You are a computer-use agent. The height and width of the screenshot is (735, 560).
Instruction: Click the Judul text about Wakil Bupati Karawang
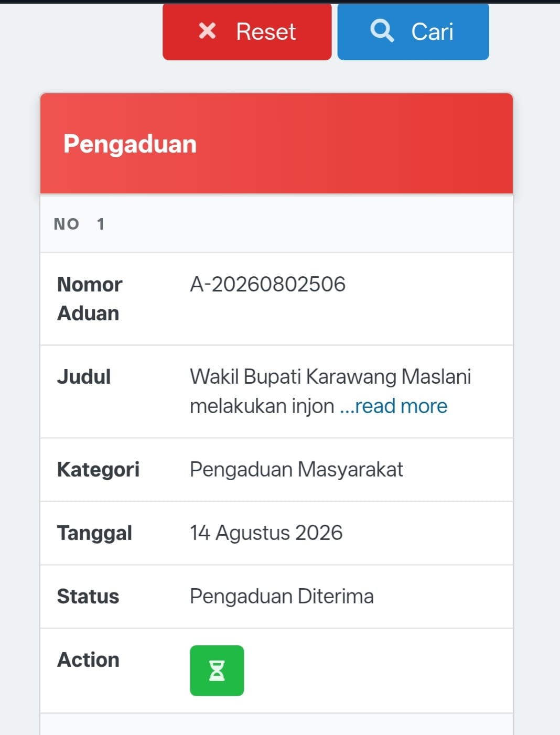[330, 391]
